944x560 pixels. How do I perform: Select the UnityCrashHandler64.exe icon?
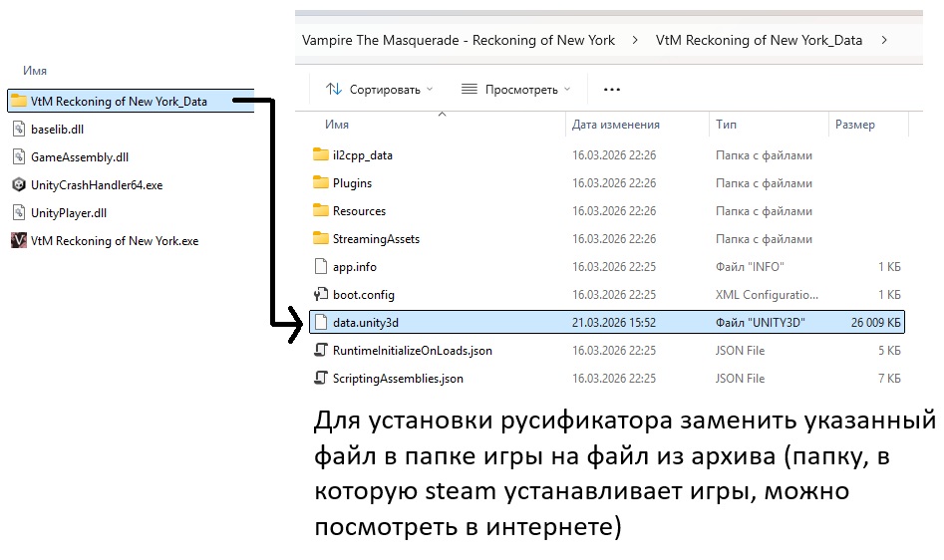pyautogui.click(x=19, y=185)
